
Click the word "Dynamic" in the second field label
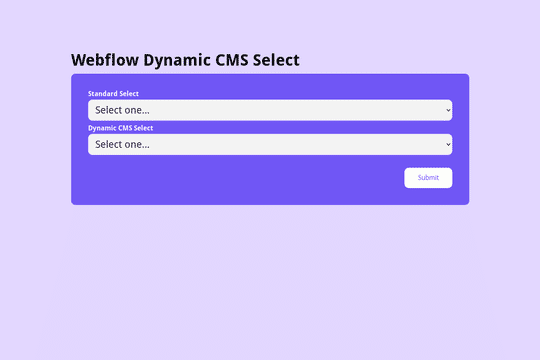pos(102,128)
